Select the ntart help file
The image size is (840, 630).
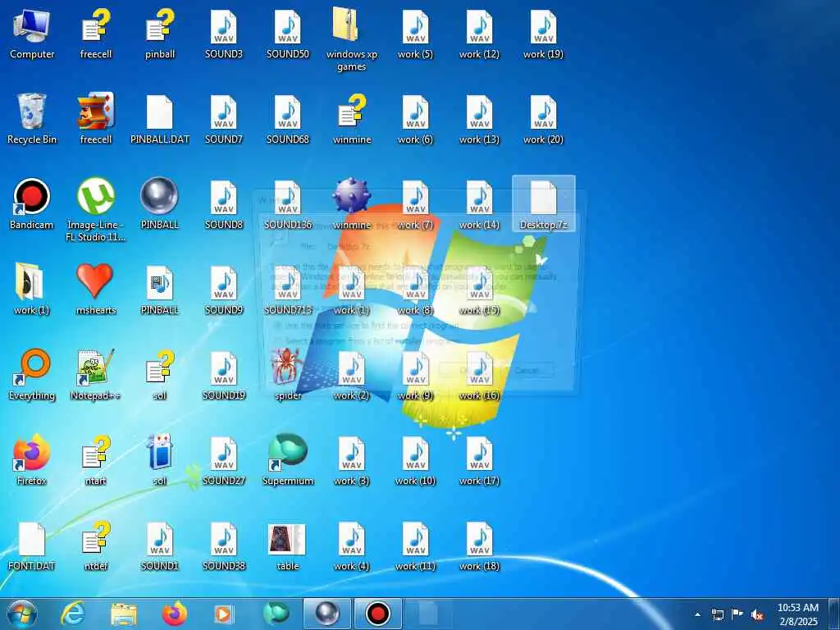(x=96, y=459)
